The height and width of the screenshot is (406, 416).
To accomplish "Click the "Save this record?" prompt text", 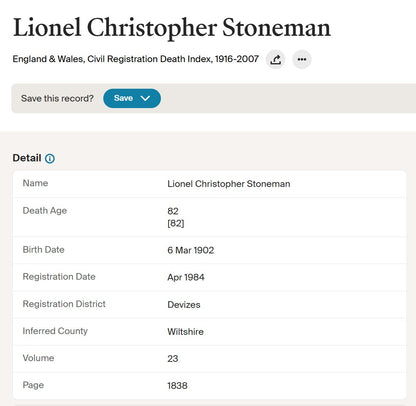I will point(57,98).
